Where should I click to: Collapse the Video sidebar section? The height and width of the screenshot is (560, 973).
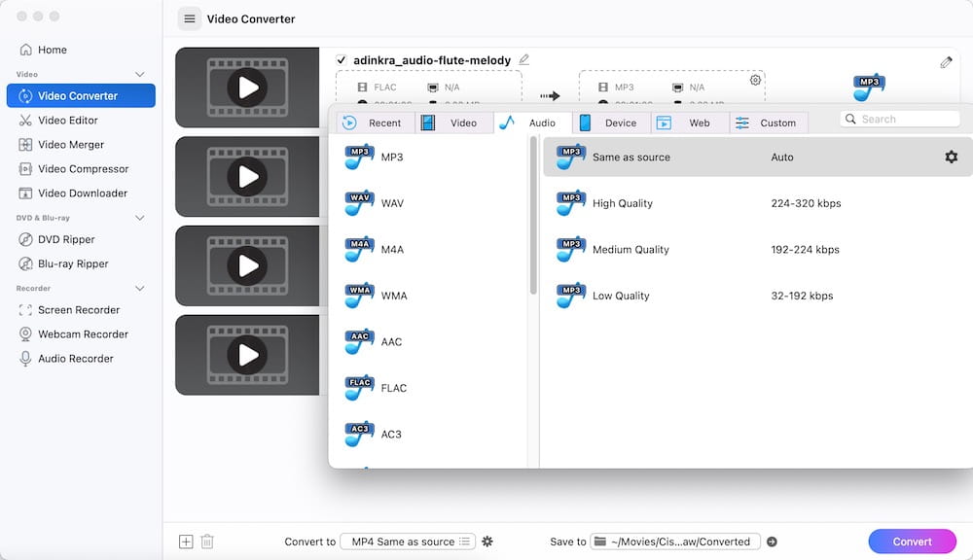coord(139,75)
